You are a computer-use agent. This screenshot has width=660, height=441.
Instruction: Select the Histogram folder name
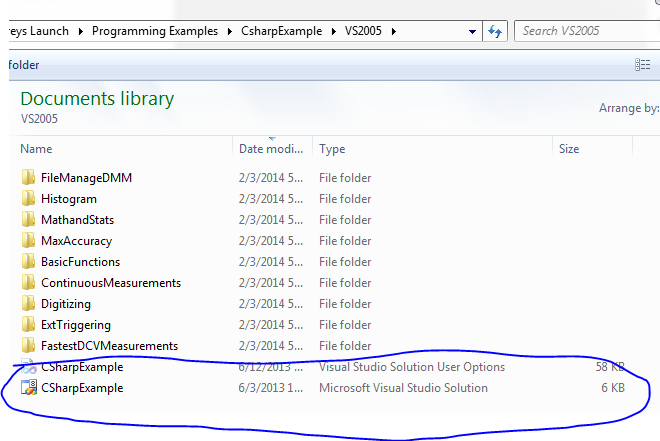[x=69, y=199]
